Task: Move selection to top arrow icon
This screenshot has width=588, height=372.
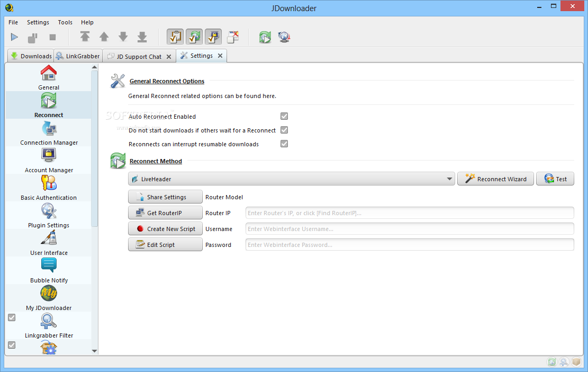Action: 85,37
